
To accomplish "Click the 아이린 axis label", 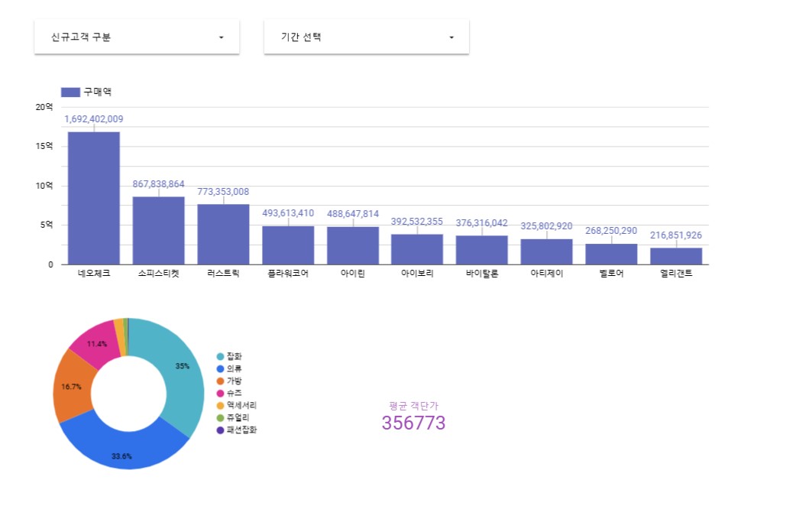I will point(353,273).
